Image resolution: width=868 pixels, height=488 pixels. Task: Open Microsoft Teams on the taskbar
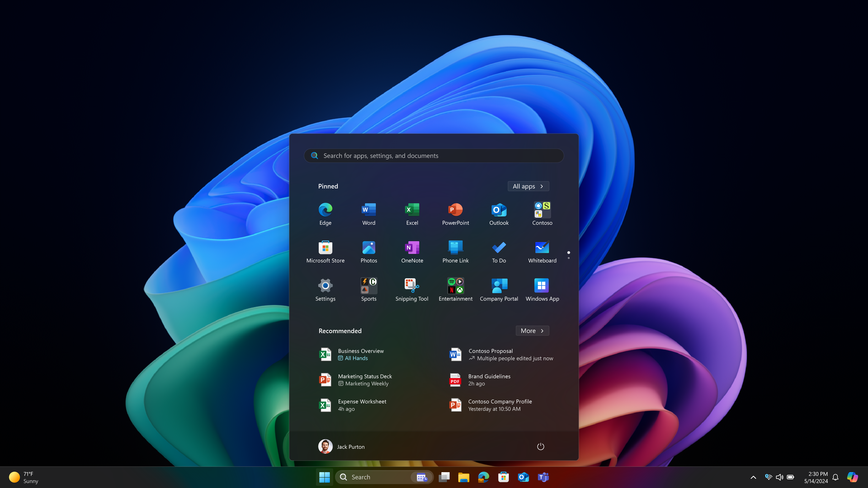[x=543, y=477]
